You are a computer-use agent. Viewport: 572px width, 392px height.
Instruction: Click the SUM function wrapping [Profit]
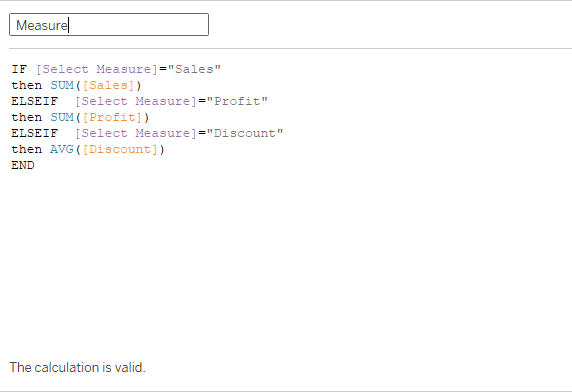coord(62,117)
